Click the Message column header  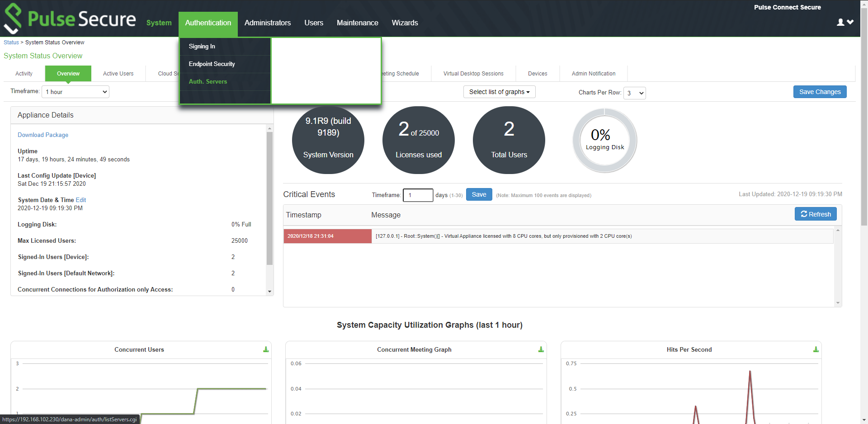tap(386, 215)
